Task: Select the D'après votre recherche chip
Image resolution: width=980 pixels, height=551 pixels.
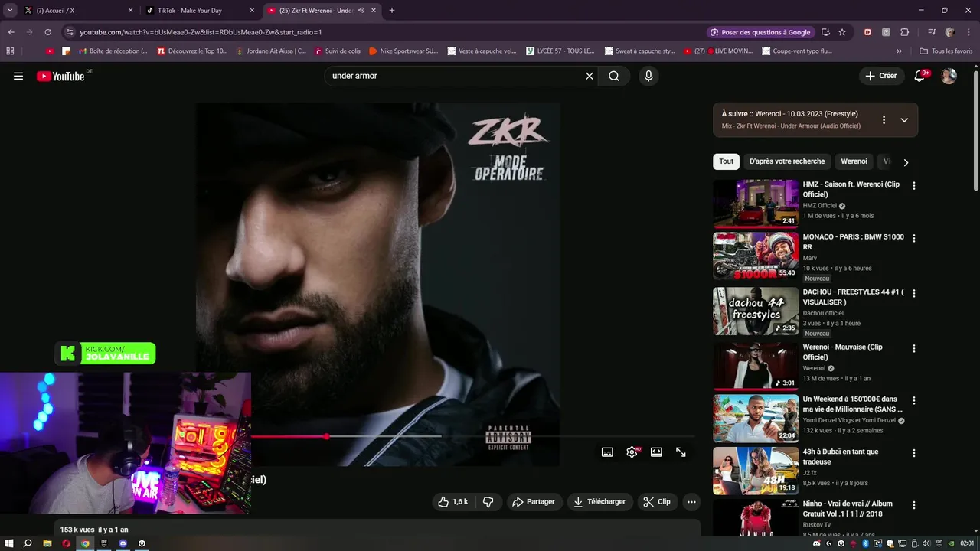Action: click(787, 161)
